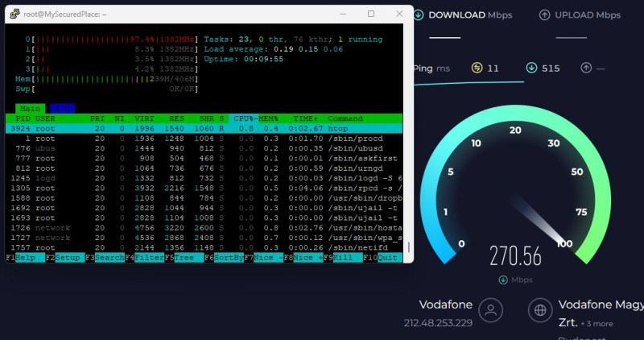Click the Uptime 00:09:55 text
644x340 pixels.
pos(244,59)
